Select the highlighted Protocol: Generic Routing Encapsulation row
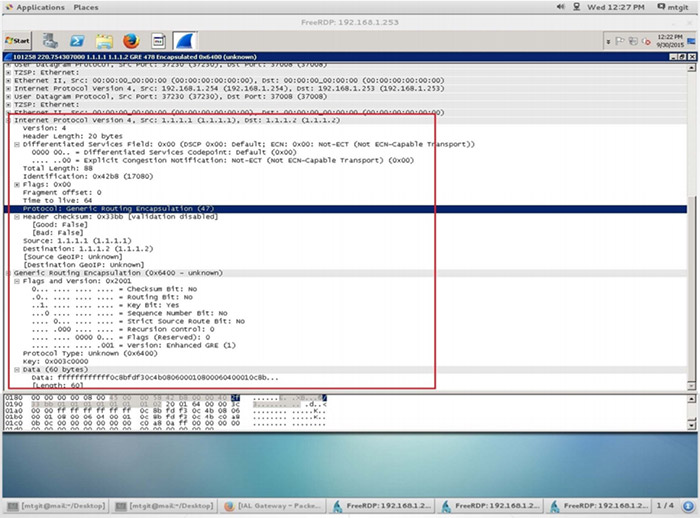 345,209
